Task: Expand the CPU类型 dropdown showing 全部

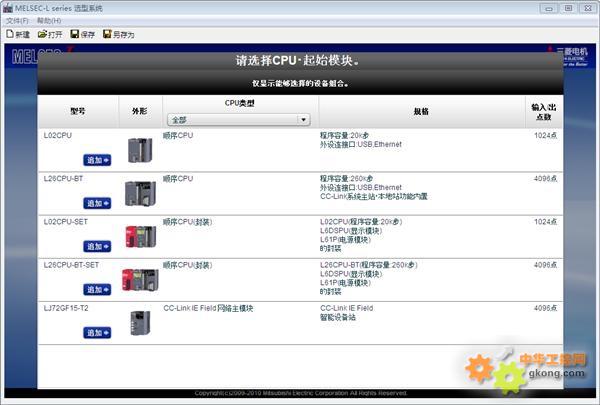Action: click(238, 120)
